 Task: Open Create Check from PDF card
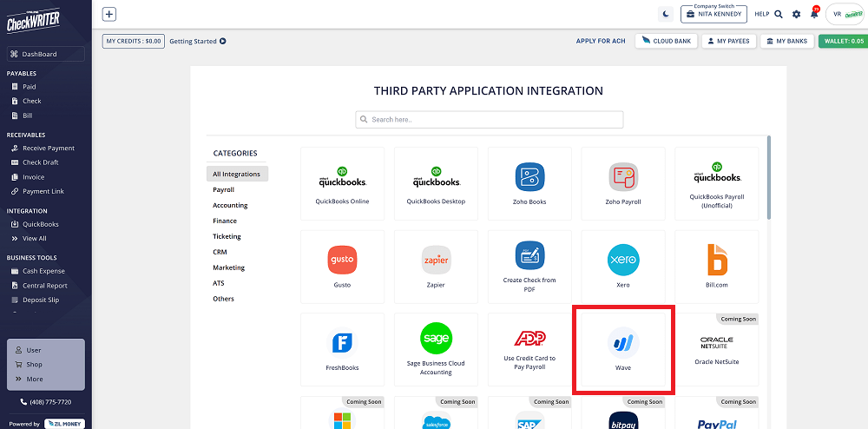click(529, 267)
